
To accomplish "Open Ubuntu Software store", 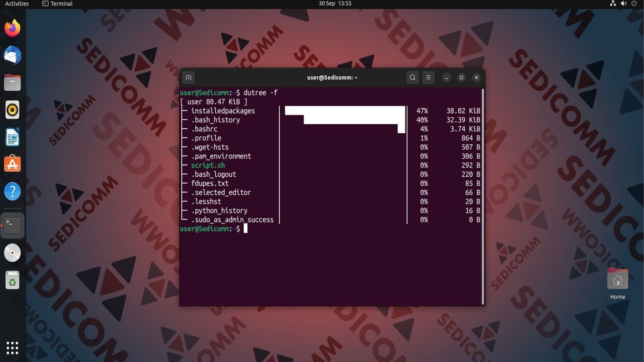I will [x=12, y=164].
